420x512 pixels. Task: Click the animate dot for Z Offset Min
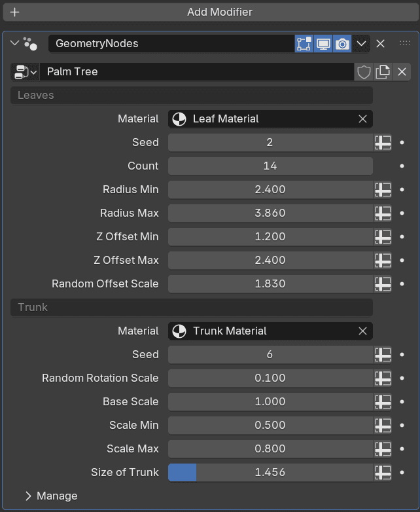coord(402,236)
